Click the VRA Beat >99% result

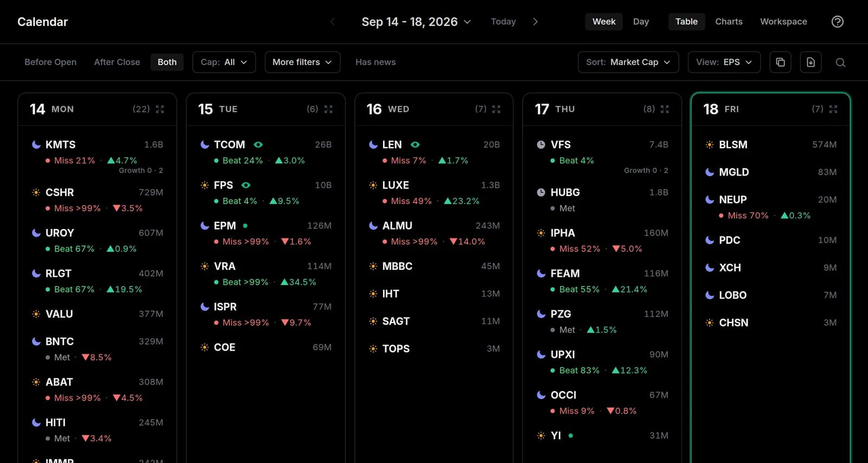241,282
